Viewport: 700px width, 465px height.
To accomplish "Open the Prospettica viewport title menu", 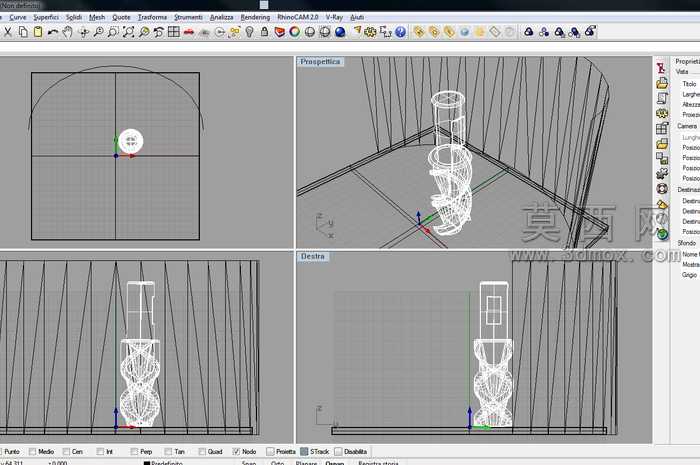I will point(320,62).
